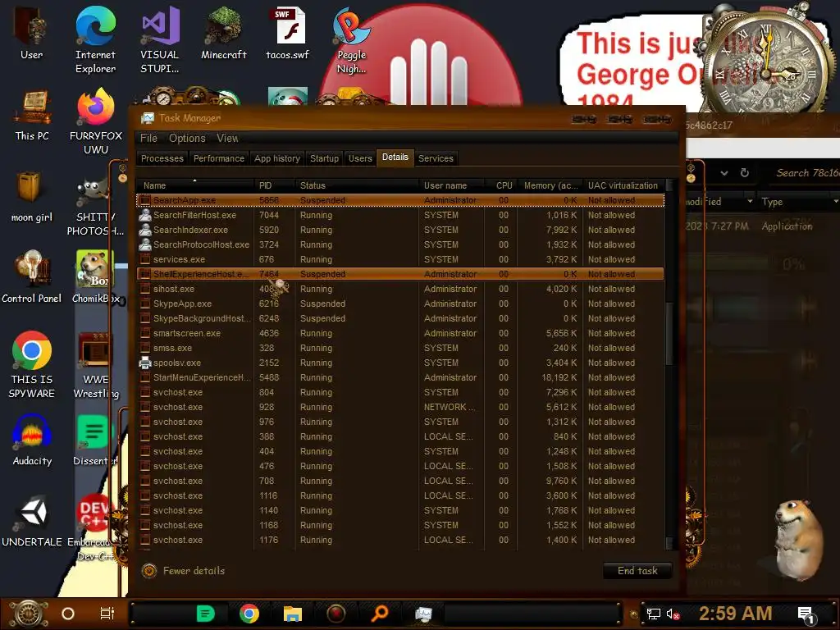Viewport: 840px width, 630px height.
Task: Open Cortana circle search on taskbar
Action: [x=68, y=614]
